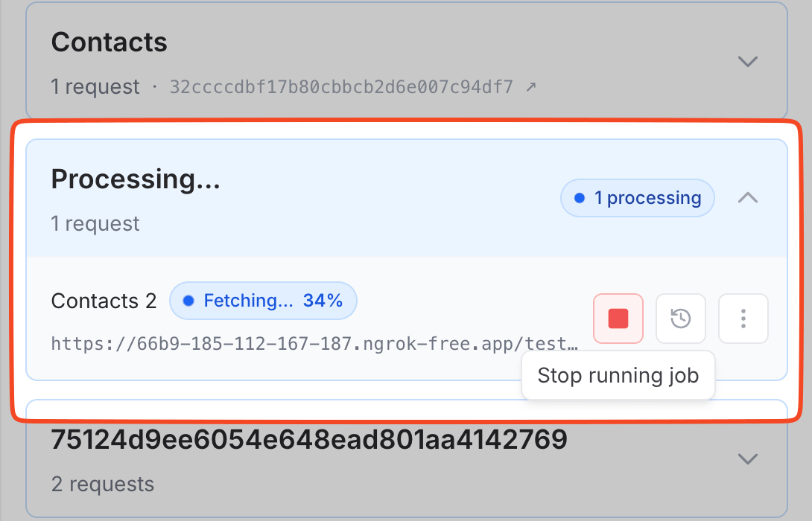
Task: Click the "1 processing" status badge text
Action: (x=647, y=199)
